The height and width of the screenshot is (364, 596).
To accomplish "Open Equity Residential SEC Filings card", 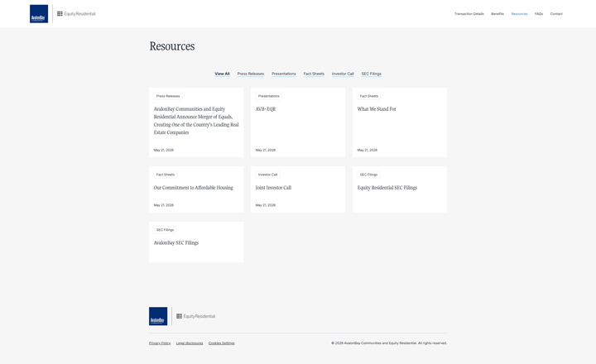I will tap(400, 189).
